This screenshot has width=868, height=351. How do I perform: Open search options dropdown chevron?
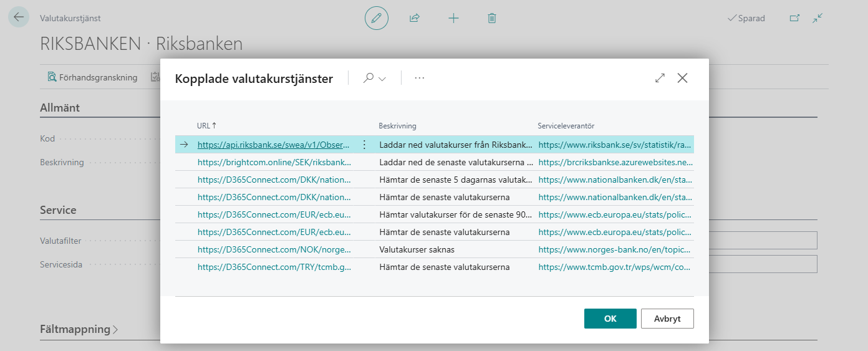click(382, 79)
